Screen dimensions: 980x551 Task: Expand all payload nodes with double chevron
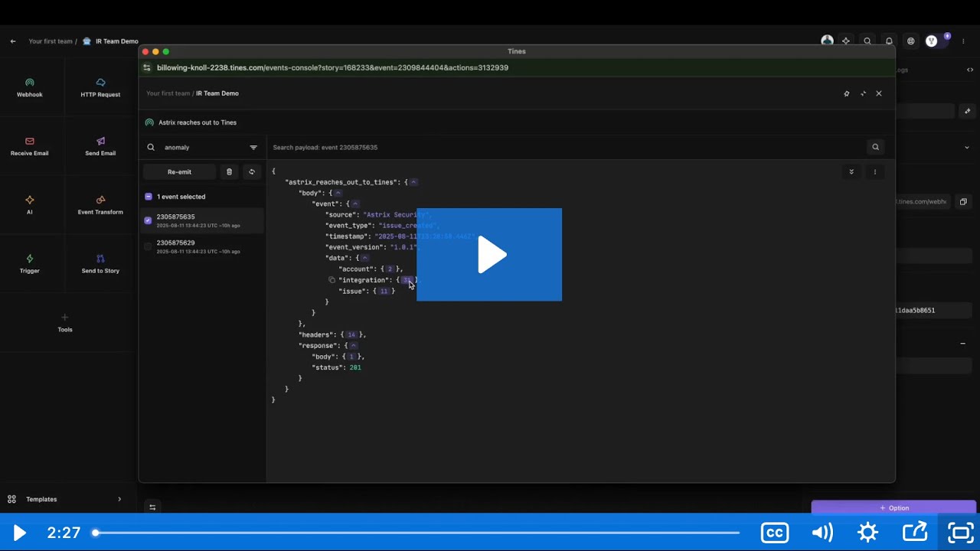(x=851, y=171)
